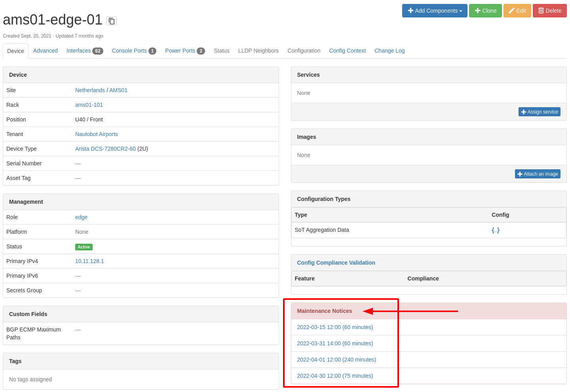Switch to the Interfaces tab
Image resolution: width=570 pixels, height=392 pixels.
point(79,51)
